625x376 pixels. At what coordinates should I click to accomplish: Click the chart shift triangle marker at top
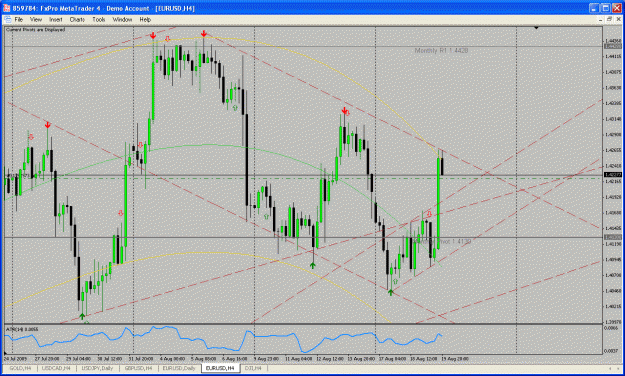536,28
